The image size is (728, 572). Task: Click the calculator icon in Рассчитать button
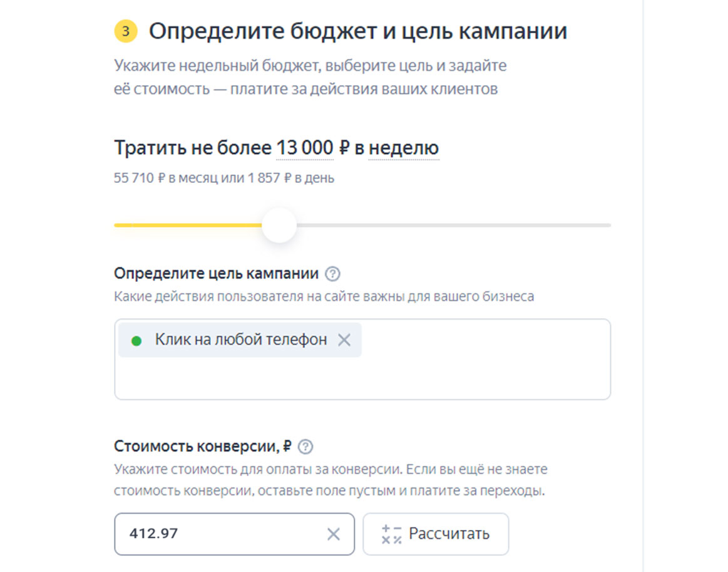pos(391,534)
